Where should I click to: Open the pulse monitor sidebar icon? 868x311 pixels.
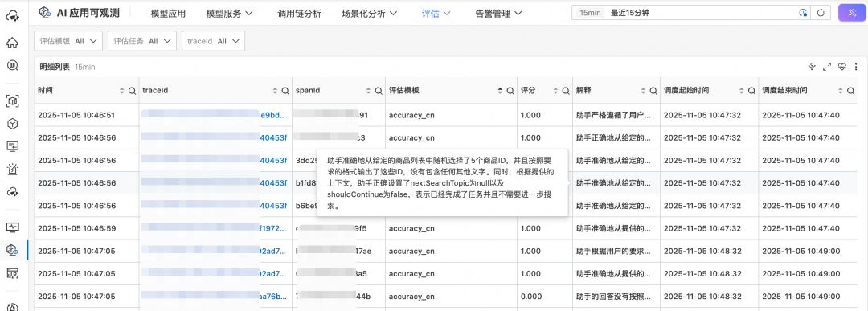(12, 227)
